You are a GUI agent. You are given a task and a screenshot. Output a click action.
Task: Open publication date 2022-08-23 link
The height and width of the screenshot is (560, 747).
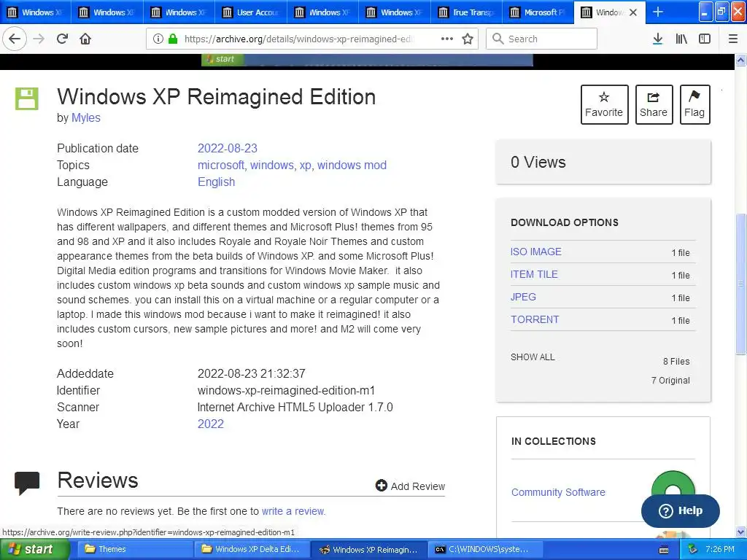tap(228, 148)
